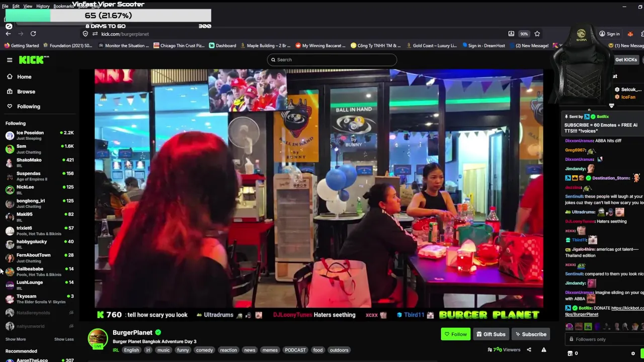Open the History menu
644x362 pixels.
43,7
